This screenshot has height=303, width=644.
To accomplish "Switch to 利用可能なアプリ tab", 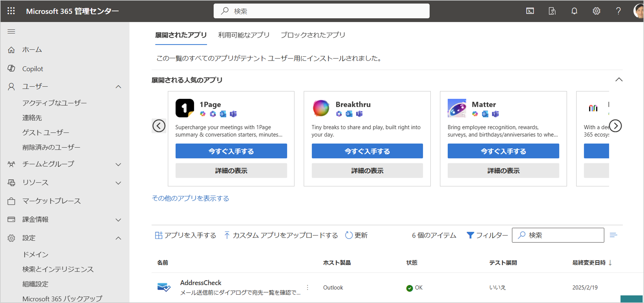I will tap(244, 35).
